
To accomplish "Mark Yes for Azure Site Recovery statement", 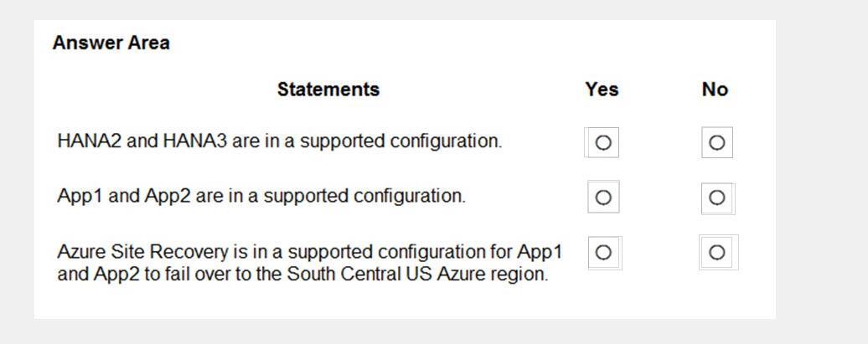I will click(x=603, y=252).
